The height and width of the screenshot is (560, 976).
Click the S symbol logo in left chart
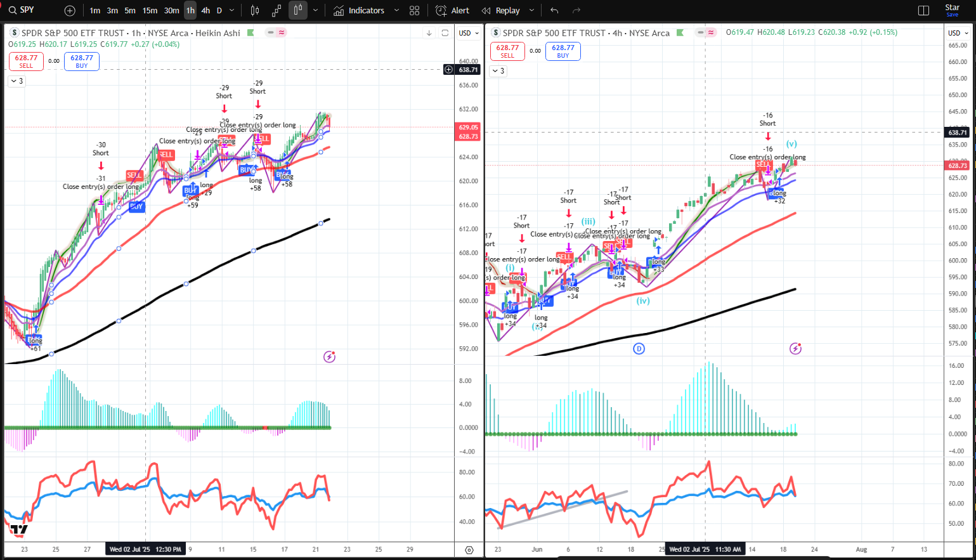click(15, 33)
